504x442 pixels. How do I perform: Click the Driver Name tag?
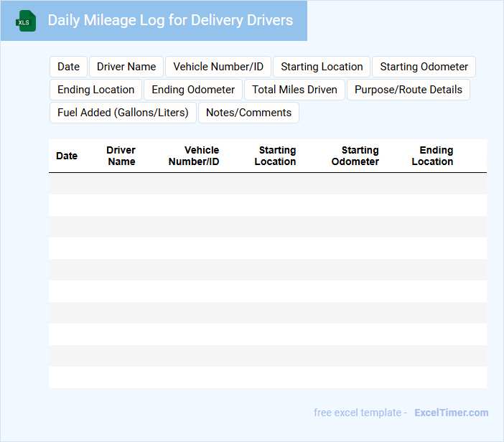pos(126,67)
